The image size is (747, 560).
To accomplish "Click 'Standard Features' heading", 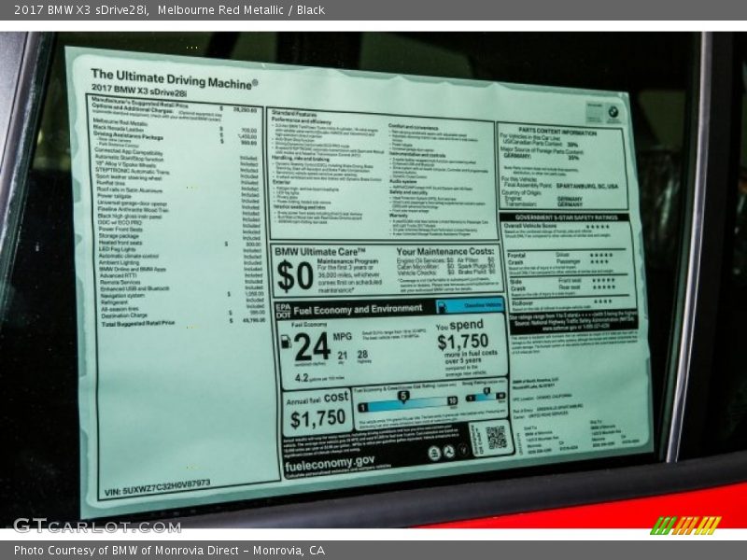I will (294, 114).
